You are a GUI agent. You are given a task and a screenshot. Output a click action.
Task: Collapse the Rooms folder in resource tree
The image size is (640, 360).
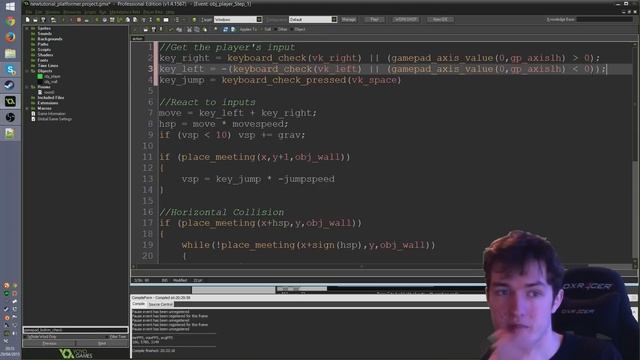click(27, 87)
